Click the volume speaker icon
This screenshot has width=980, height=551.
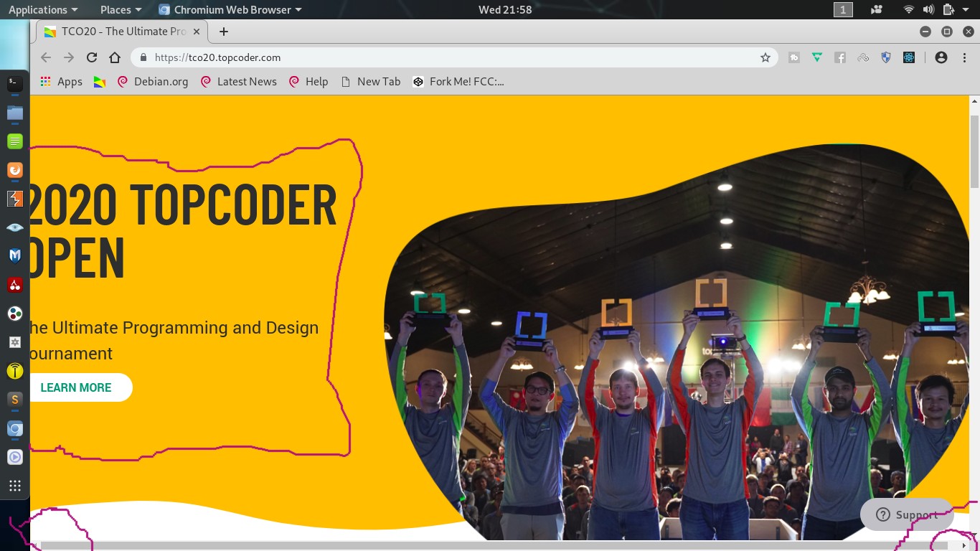928,9
